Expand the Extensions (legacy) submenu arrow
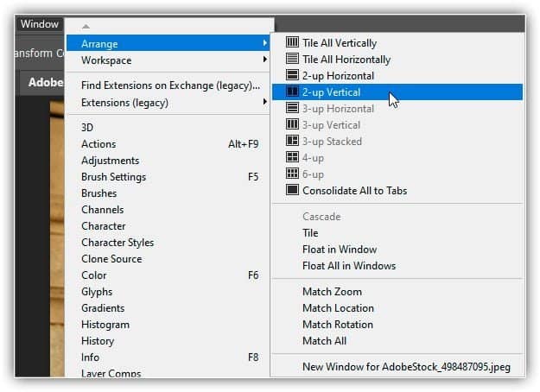540x392 pixels. coord(265,103)
